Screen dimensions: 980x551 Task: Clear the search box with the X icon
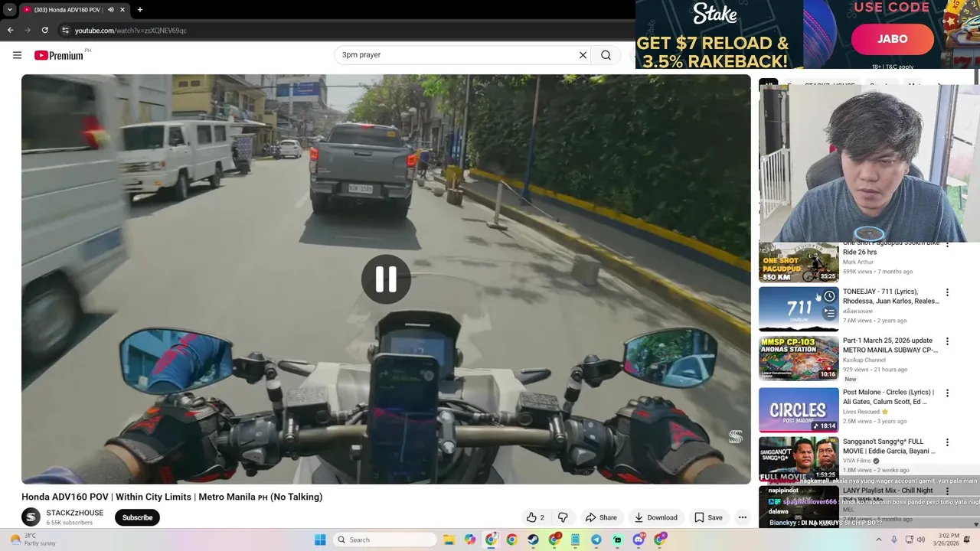click(x=583, y=55)
